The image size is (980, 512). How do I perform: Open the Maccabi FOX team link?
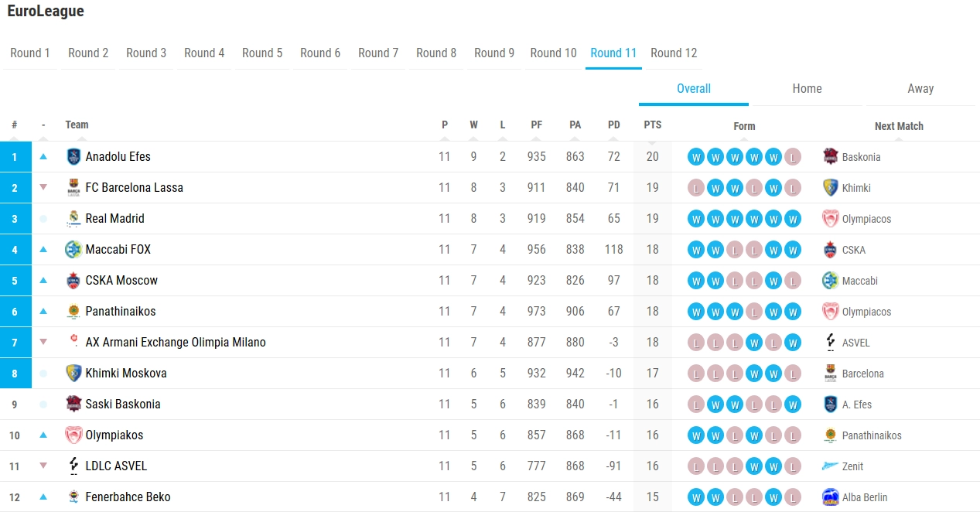coord(118,249)
